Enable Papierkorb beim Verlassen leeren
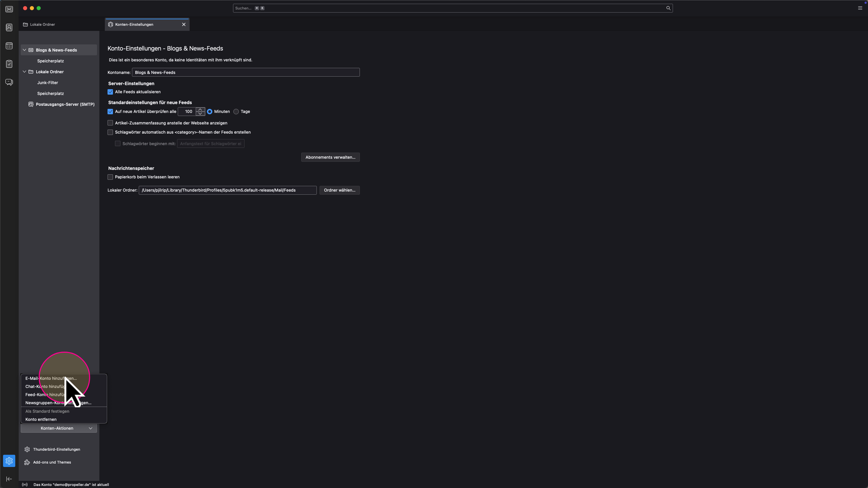This screenshot has height=488, width=868. pos(110,177)
